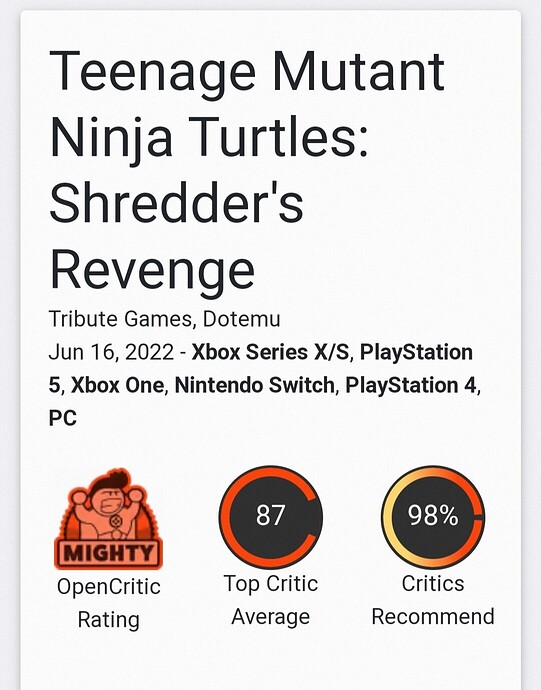Viewport: 541px width, 690px height.
Task: Click the Mighty OpenCritic rating badge
Action: tap(108, 519)
